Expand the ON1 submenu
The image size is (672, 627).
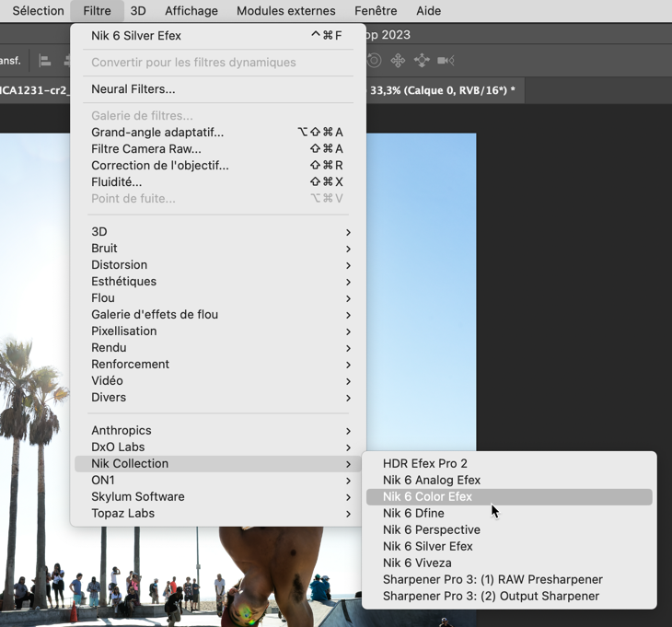218,481
